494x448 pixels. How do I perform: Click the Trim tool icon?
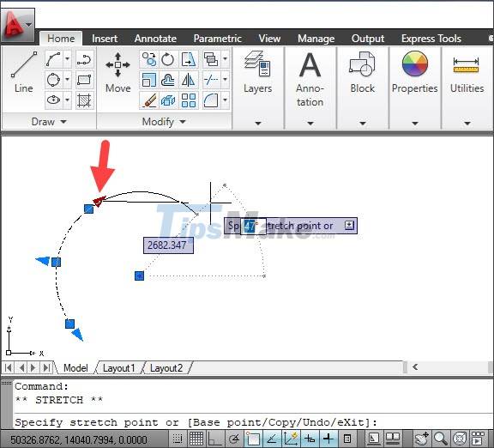click(x=210, y=80)
